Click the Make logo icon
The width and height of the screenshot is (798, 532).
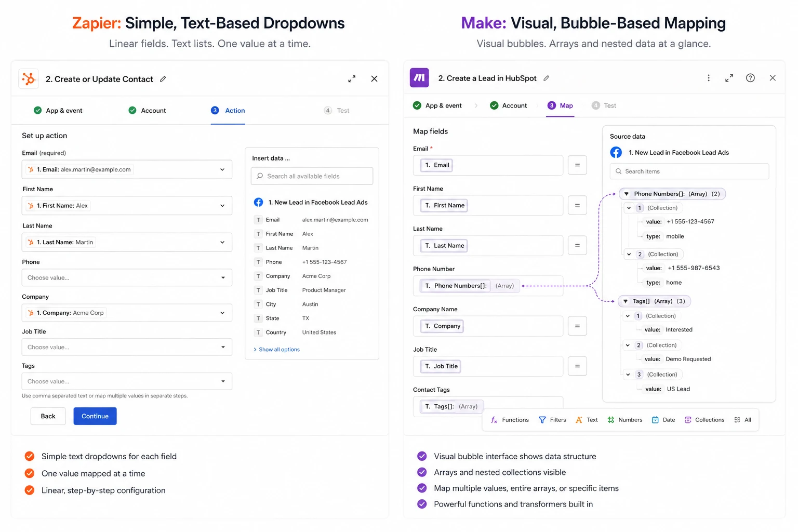[419, 78]
